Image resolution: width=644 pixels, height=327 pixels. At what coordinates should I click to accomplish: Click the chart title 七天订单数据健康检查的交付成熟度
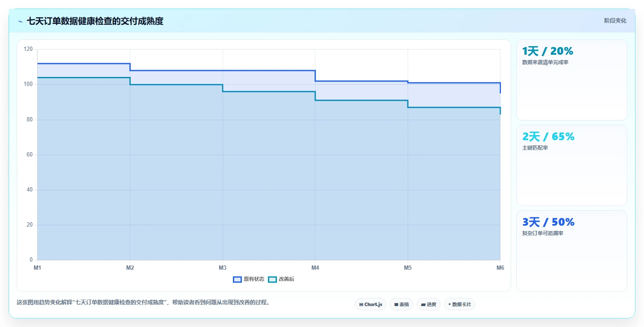coord(95,21)
